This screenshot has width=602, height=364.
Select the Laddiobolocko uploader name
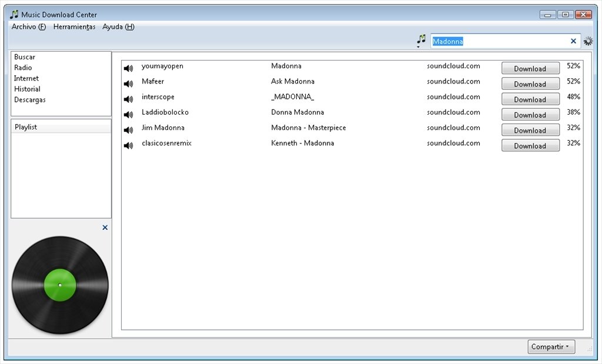pos(165,112)
